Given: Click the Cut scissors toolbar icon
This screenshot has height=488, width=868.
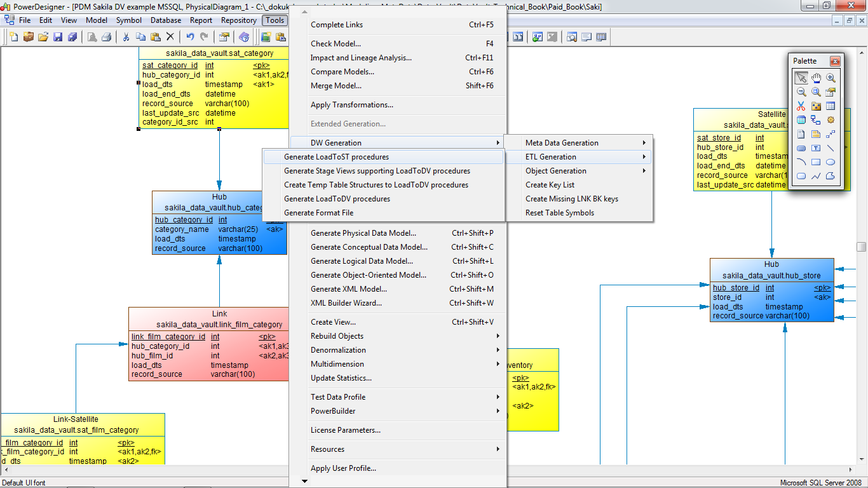Looking at the screenshot, I should [x=126, y=37].
